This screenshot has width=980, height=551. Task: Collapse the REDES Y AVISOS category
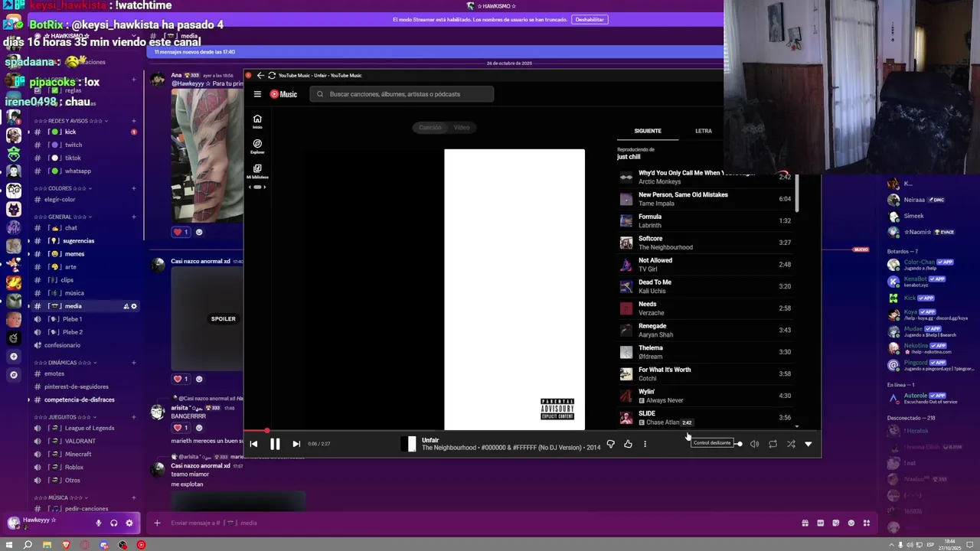pyautogui.click(x=70, y=121)
